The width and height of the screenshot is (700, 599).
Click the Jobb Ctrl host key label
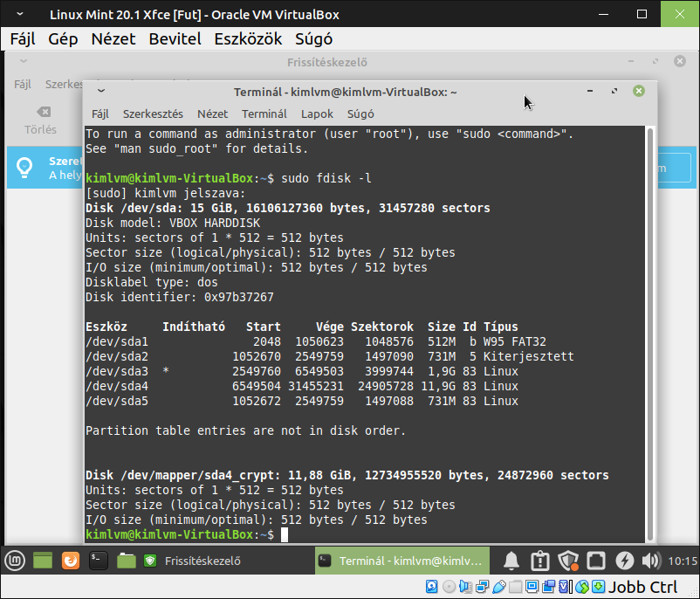pos(643,587)
